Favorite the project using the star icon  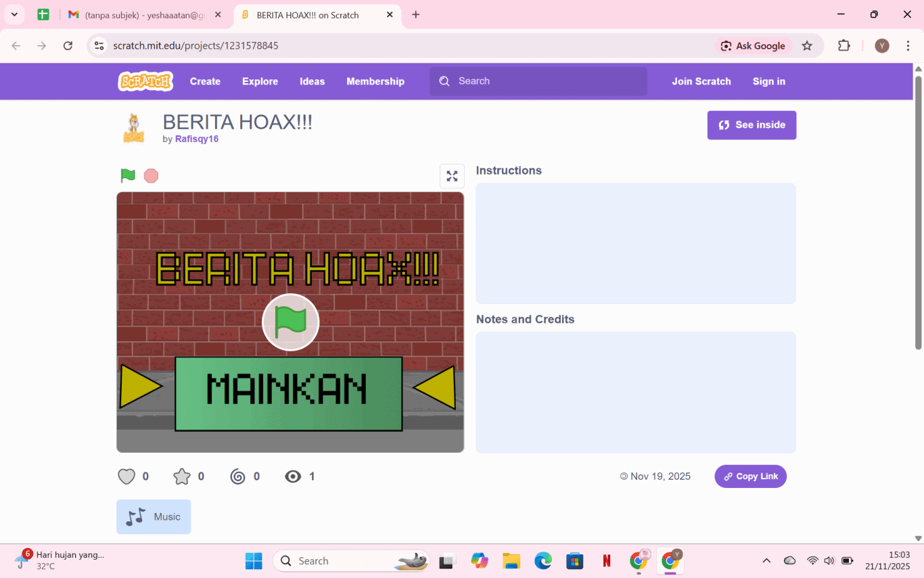click(182, 476)
